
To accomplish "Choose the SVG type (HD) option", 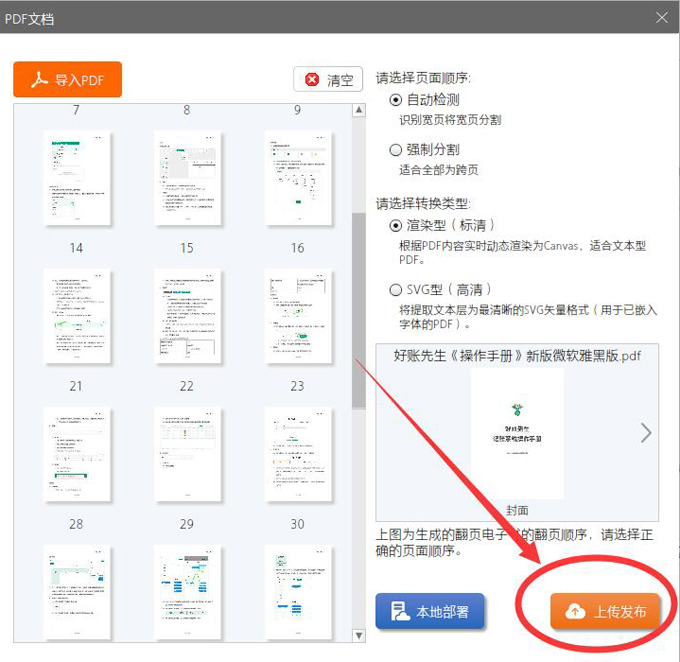I will [x=396, y=290].
